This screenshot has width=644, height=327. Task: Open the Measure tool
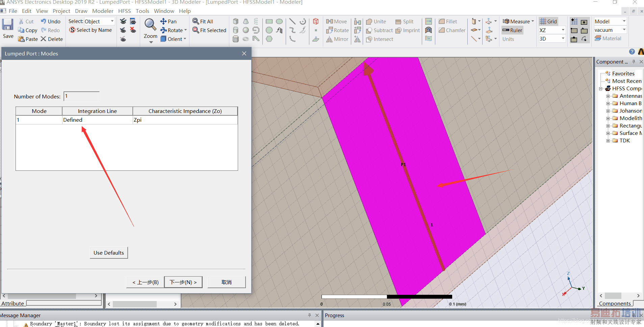(x=517, y=21)
